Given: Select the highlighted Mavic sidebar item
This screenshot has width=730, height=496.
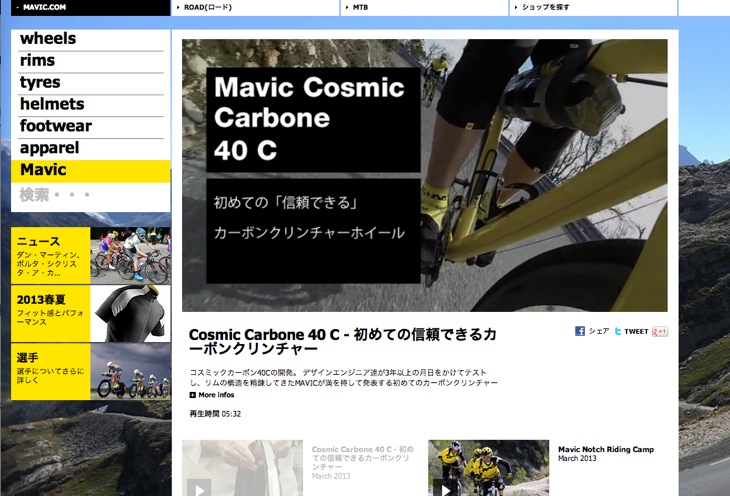Looking at the screenshot, I should (x=91, y=170).
